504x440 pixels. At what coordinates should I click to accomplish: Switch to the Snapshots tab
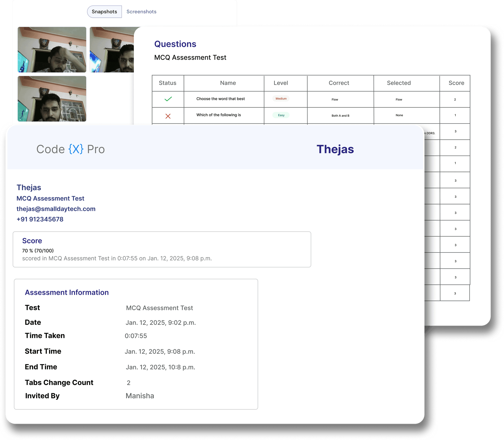(104, 12)
